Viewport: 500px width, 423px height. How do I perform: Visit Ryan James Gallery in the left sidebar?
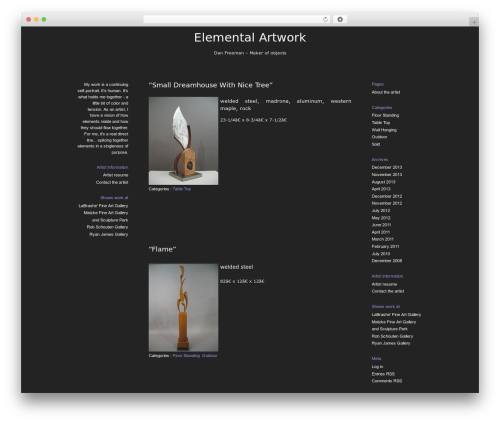click(x=109, y=235)
